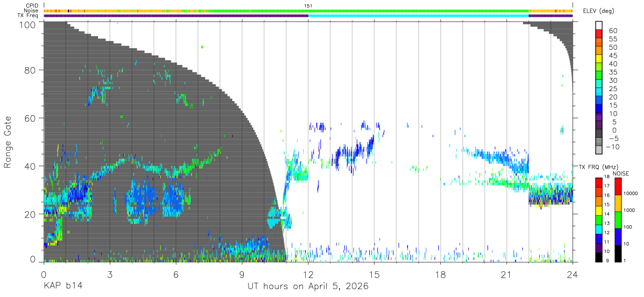Image resolution: width=644 pixels, height=297 pixels.
Task: Click the CPID label at top left
Action: 32,5
